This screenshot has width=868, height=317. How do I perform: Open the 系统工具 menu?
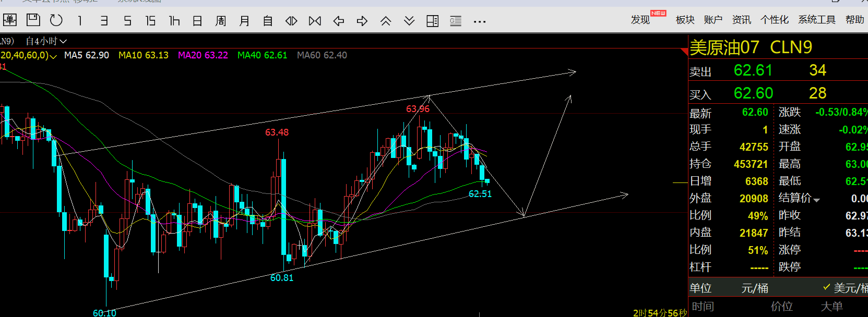point(817,20)
